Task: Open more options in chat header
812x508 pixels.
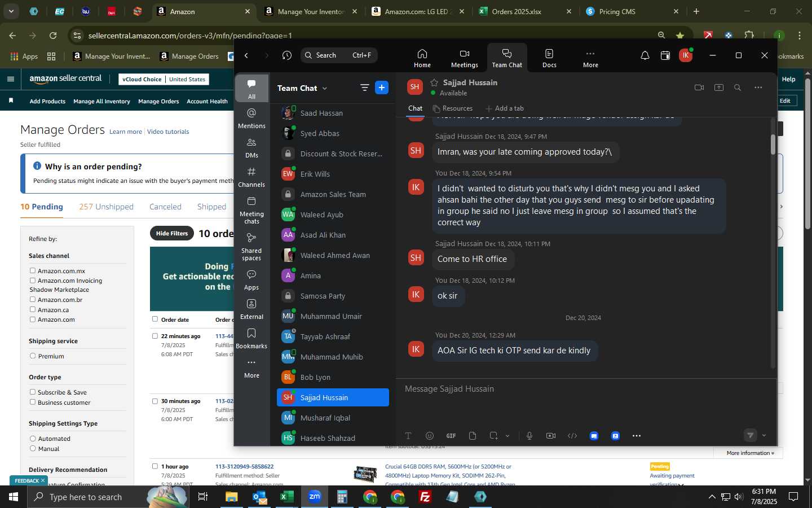Action: 758,87
